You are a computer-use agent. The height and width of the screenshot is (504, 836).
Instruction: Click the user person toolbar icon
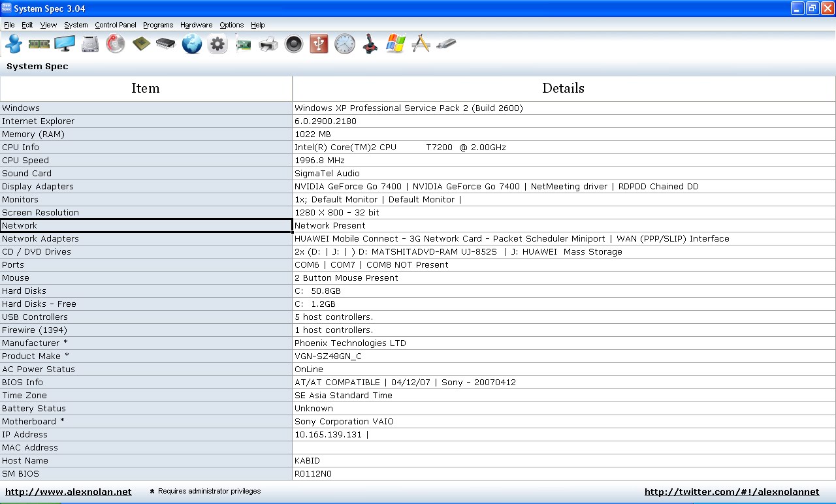coord(14,44)
